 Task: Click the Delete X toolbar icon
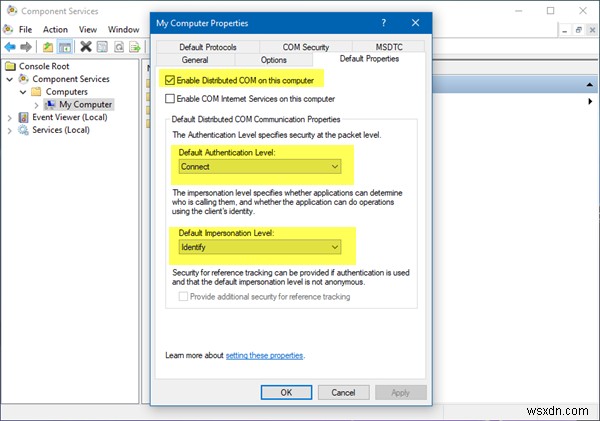click(x=86, y=47)
